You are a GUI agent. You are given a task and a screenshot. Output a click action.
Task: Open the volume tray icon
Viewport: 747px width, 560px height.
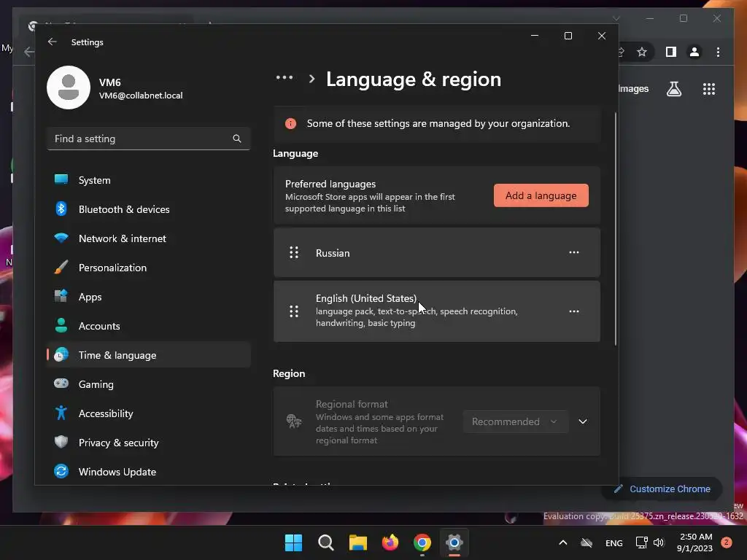pos(659,542)
